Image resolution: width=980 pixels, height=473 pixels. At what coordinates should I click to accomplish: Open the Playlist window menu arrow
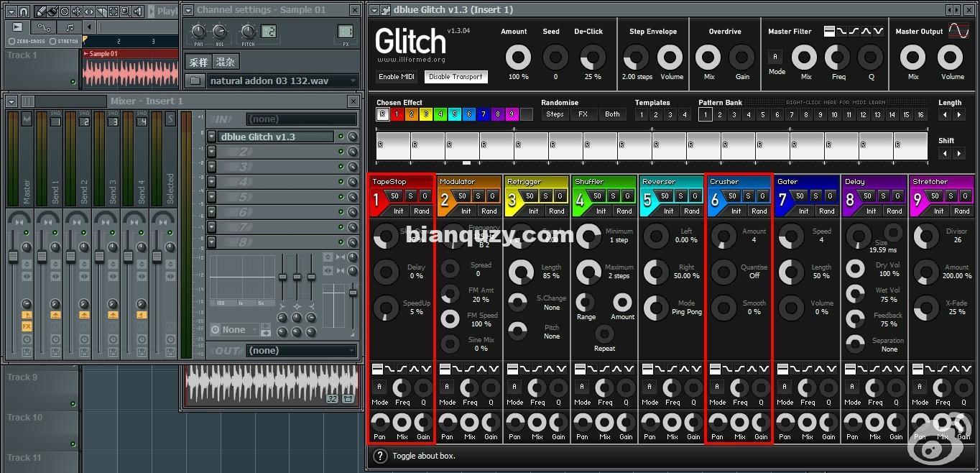11,12
